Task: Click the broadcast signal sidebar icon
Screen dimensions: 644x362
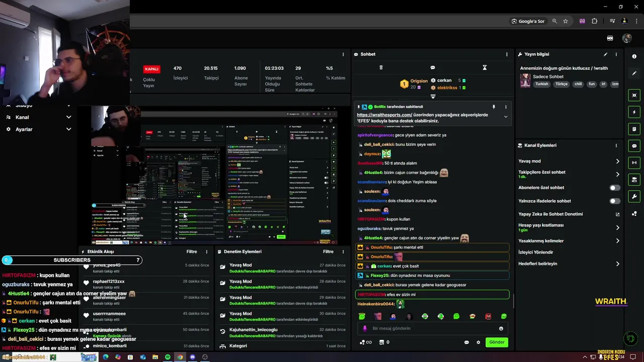Action: (x=634, y=162)
